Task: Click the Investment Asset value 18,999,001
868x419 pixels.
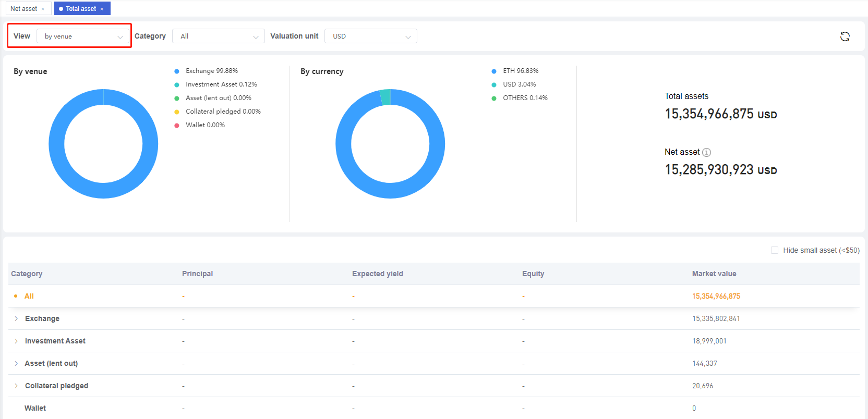Action: click(x=709, y=341)
